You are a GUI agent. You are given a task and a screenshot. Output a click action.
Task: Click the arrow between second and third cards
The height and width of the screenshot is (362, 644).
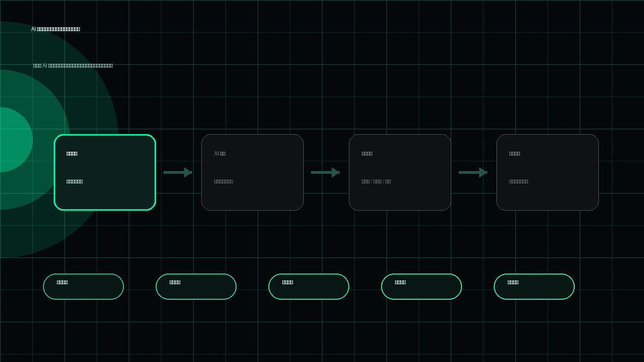pyautogui.click(x=325, y=172)
